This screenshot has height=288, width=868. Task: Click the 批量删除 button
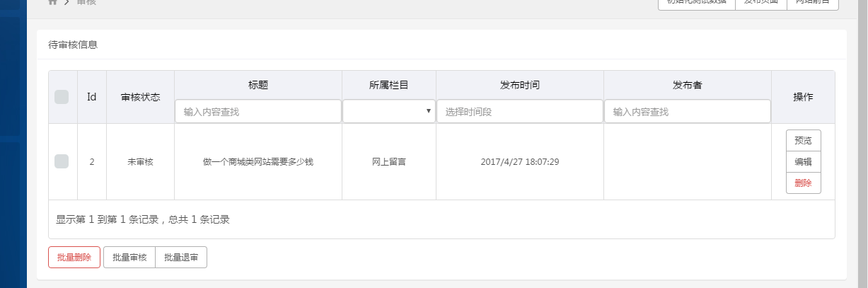tap(74, 258)
